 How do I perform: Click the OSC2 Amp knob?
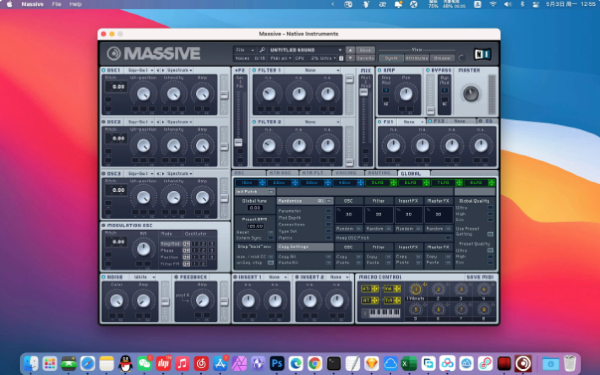pyautogui.click(x=202, y=145)
